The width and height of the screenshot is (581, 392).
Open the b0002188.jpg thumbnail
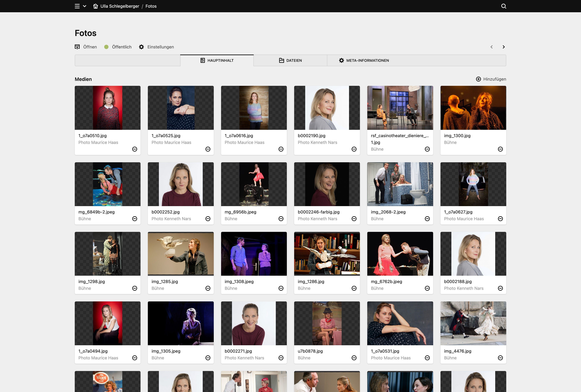473,254
